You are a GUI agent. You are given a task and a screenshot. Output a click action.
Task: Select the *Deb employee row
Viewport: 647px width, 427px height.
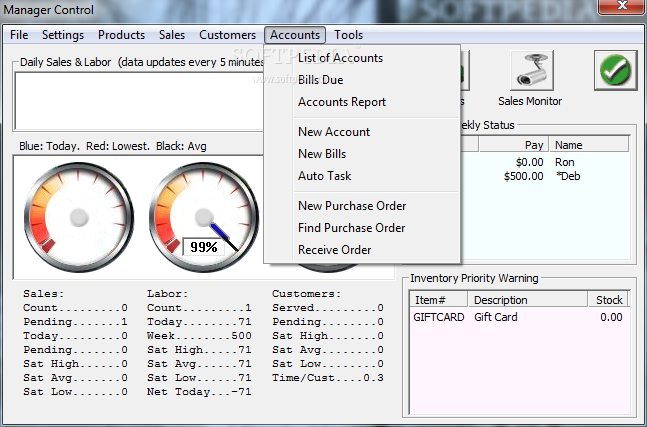coord(545,176)
